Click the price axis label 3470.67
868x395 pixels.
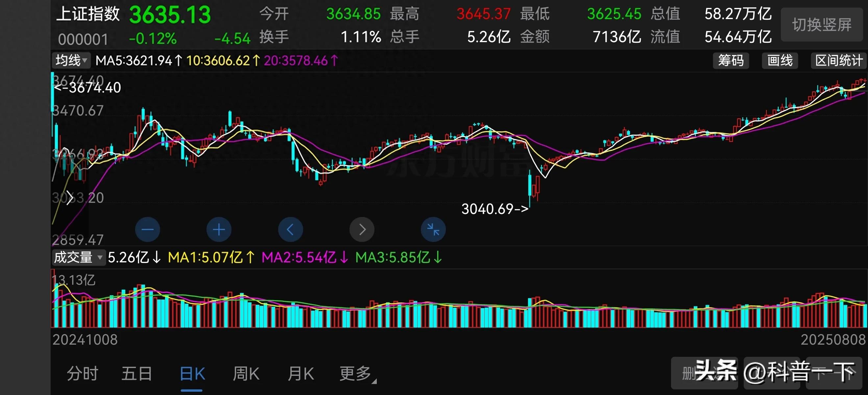[x=78, y=111]
